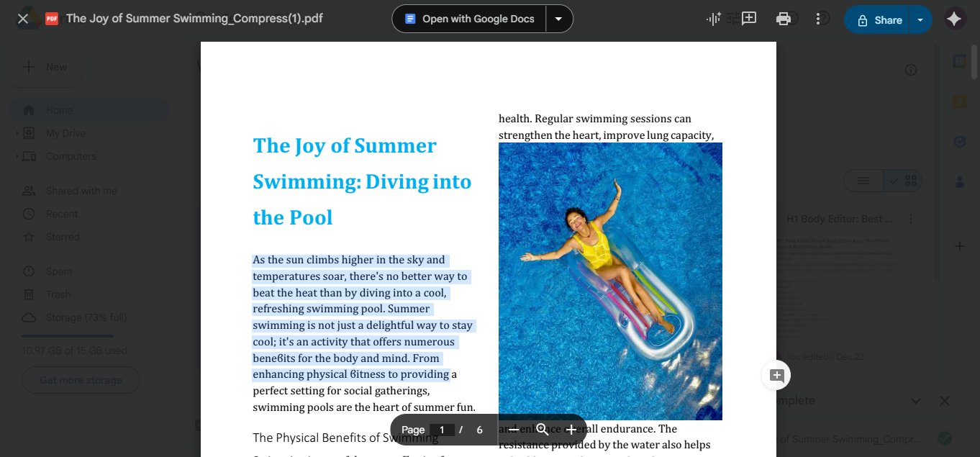Click the Get more storage button

click(81, 381)
